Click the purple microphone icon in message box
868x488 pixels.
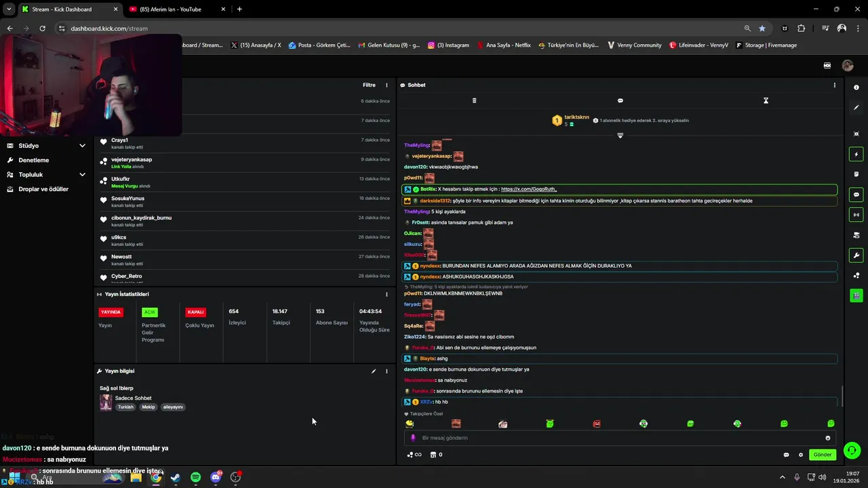413,438
